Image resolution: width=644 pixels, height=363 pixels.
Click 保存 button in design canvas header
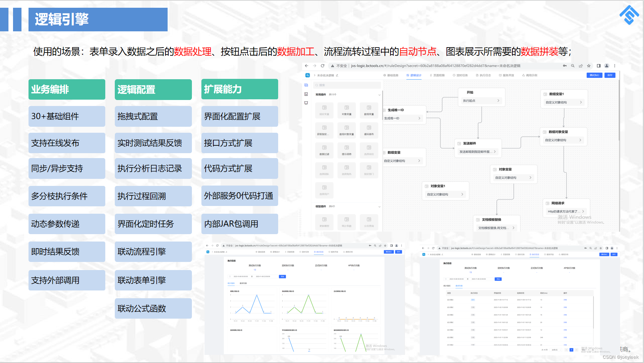[610, 75]
